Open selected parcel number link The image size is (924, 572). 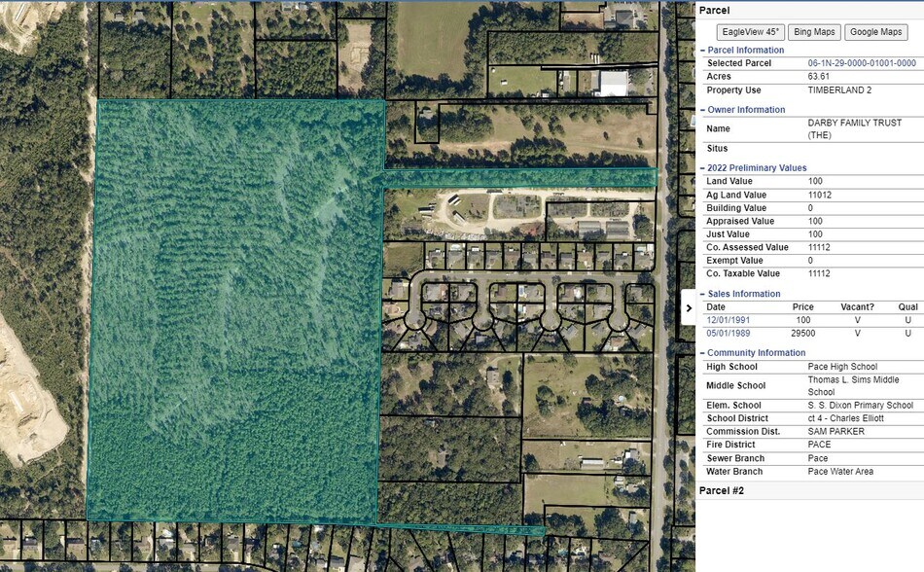pos(861,63)
